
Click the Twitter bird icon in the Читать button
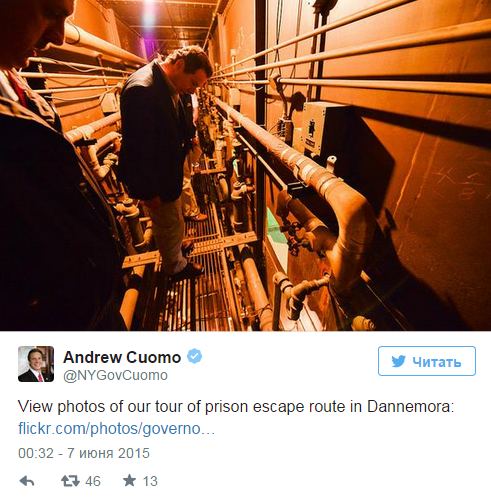(x=398, y=361)
